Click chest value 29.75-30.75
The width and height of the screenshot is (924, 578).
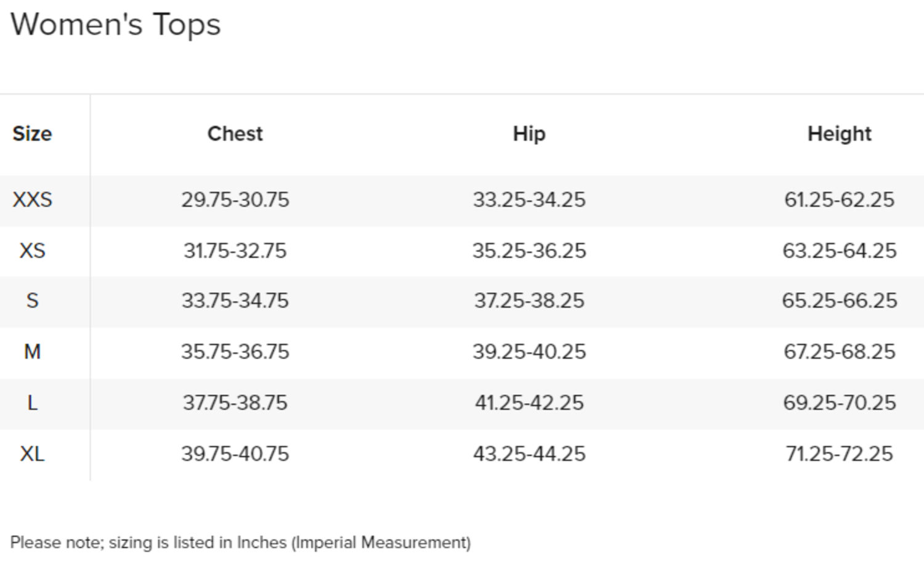pos(235,200)
